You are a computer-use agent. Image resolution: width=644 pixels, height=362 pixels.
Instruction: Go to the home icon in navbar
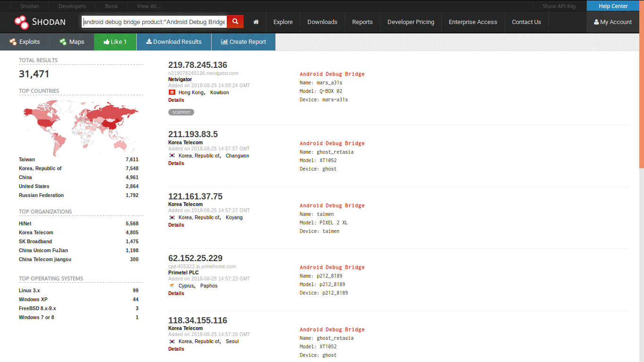tap(256, 22)
